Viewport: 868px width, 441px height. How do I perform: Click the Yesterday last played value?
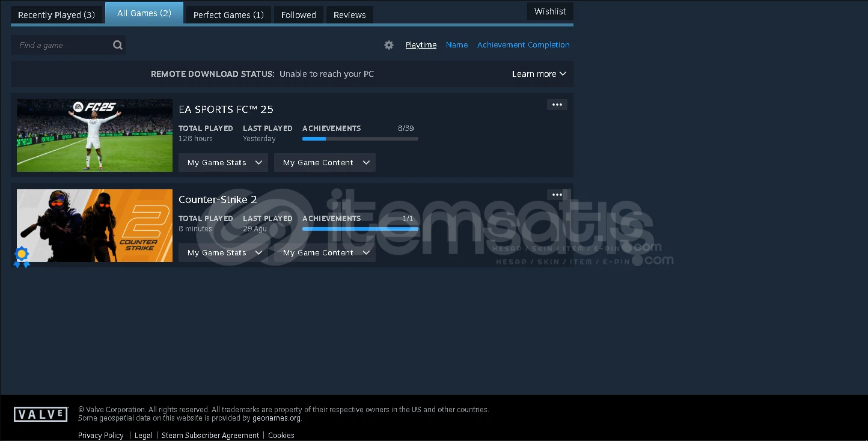tap(259, 139)
